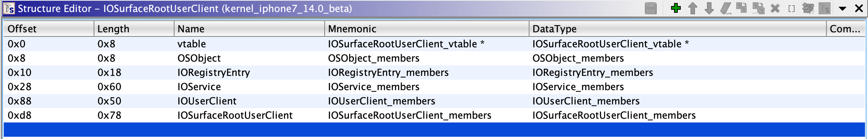Click offset 0x0 in the vtable row
Screen dimensions: 868x139
[49, 44]
